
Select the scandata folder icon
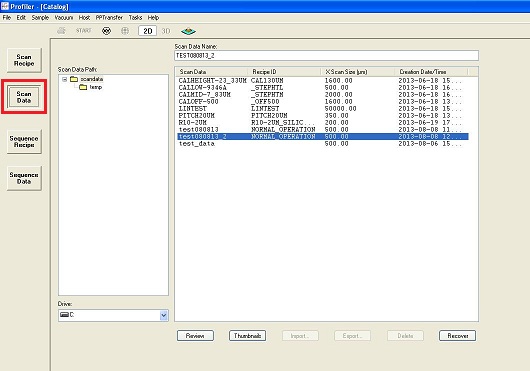(74, 79)
